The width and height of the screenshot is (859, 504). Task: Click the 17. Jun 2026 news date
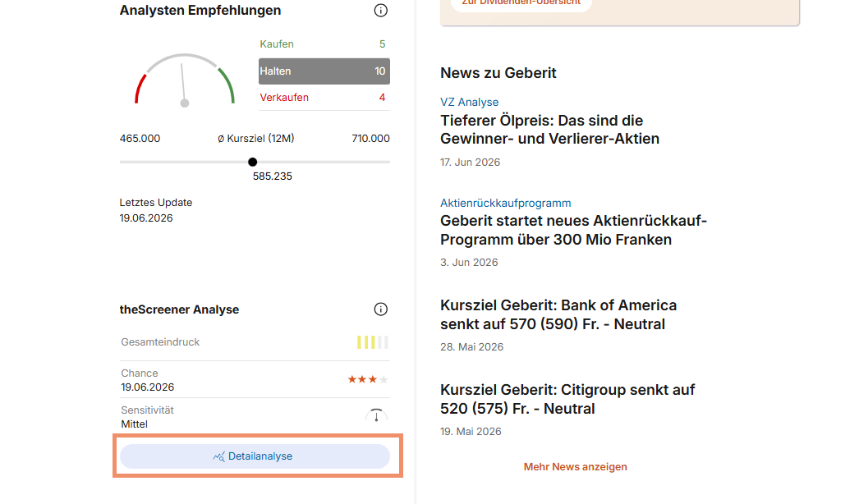(470, 163)
